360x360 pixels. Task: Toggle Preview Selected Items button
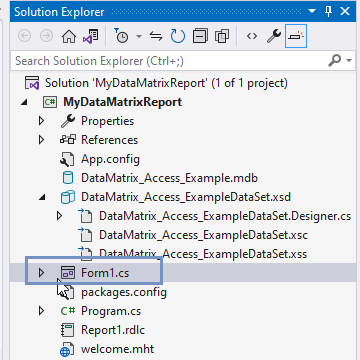point(296,36)
